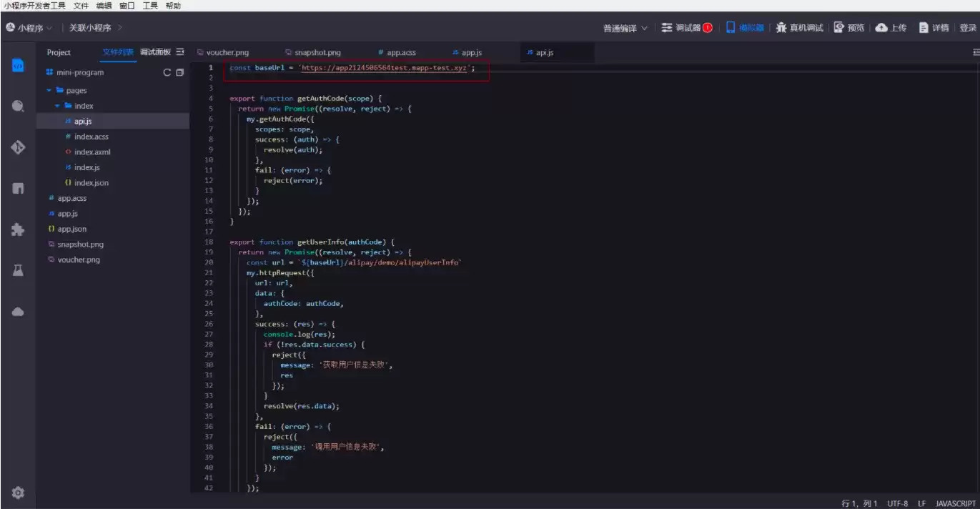Change the LF line ending in status bar
The height and width of the screenshot is (509, 980).
pyautogui.click(x=921, y=503)
